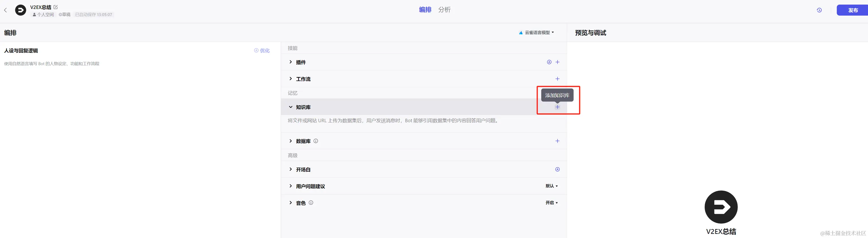Click the 已自动保存 13:05:07 status
This screenshot has width=868, height=238.
94,14
